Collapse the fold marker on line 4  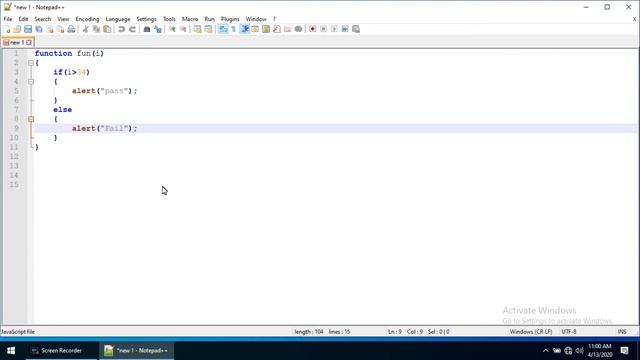tap(31, 82)
